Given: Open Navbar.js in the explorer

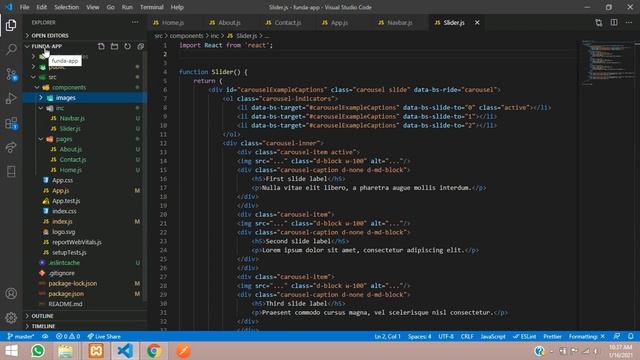Looking at the screenshot, I should 72,118.
